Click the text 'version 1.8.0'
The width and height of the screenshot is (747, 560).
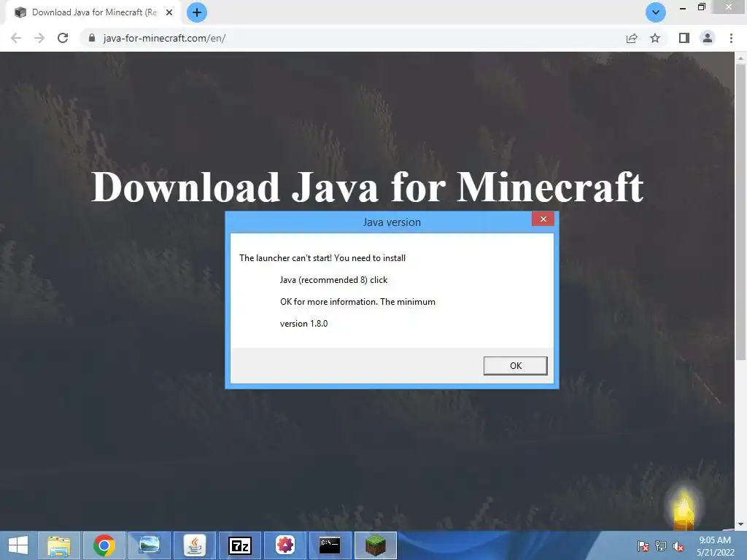click(x=304, y=324)
